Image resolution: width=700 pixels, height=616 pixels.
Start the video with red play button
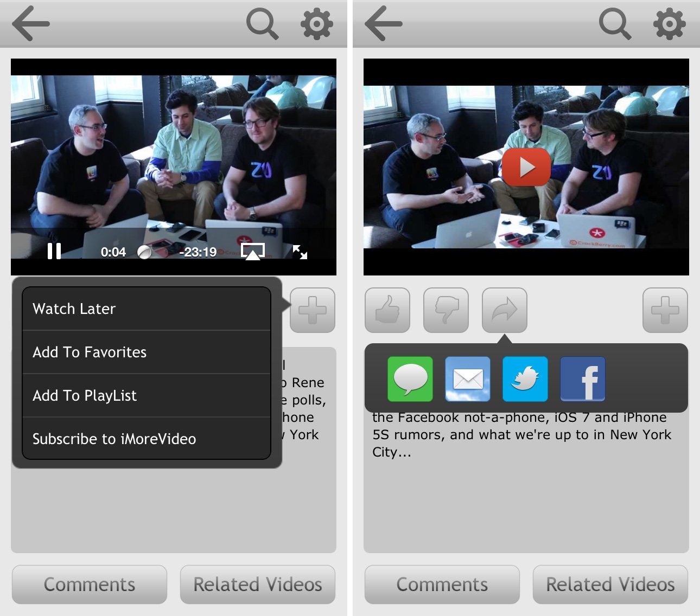click(x=526, y=168)
